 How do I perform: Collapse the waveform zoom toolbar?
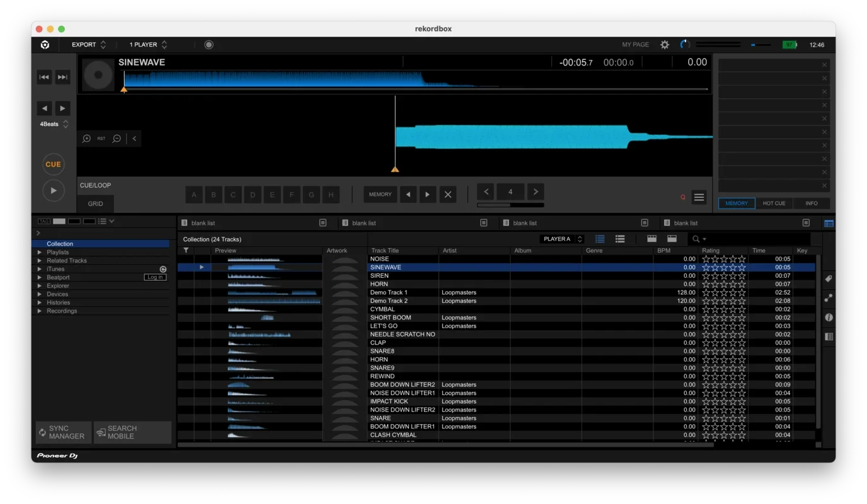[x=134, y=139]
